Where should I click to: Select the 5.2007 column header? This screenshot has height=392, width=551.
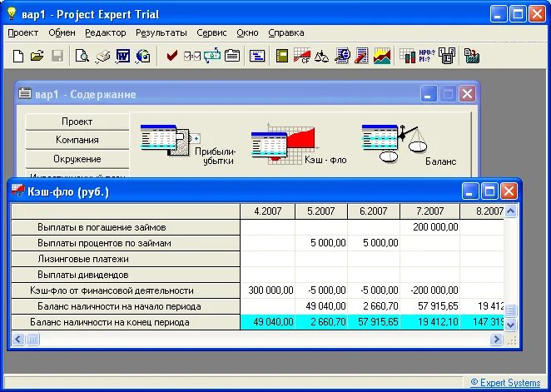320,211
